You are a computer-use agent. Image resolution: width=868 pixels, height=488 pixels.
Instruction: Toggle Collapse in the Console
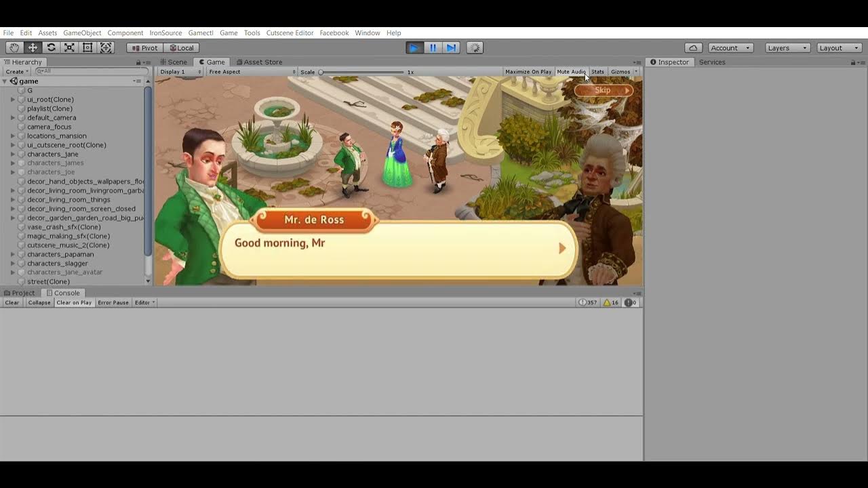click(39, 302)
